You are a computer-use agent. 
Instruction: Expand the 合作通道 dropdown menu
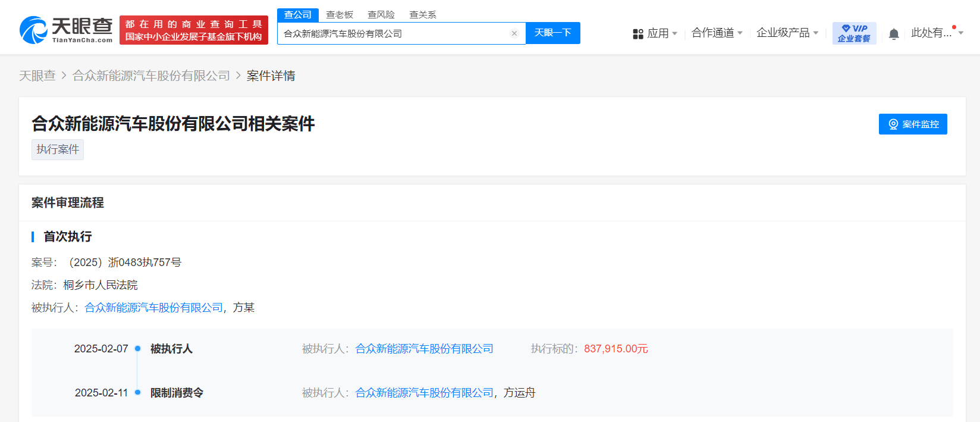point(717,33)
